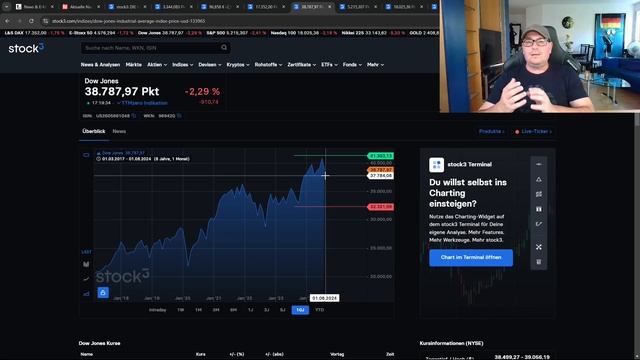Copy the WKN using its copy icon
This screenshot has width=640, height=360.
click(x=179, y=116)
